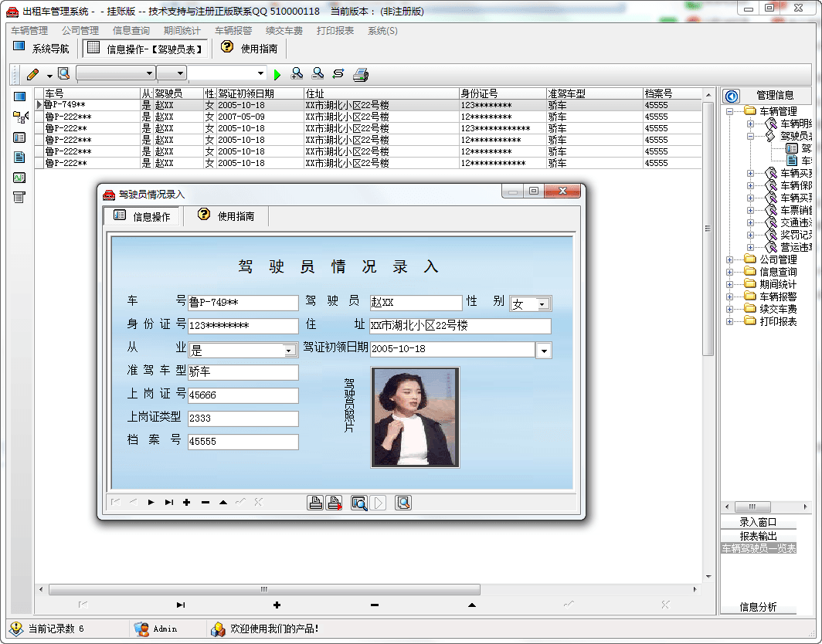Expand the 公司管理 tree folder
The width and height of the screenshot is (822, 644).
730,259
